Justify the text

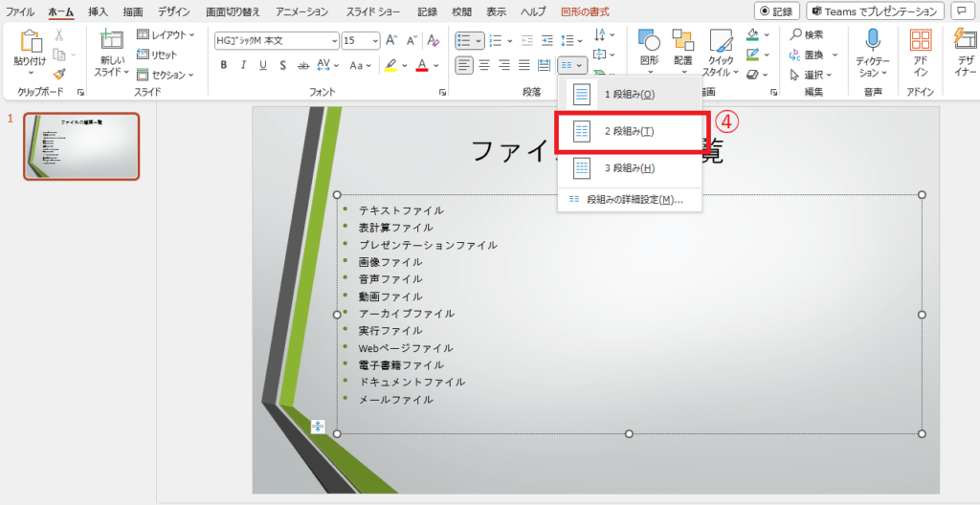[x=524, y=65]
